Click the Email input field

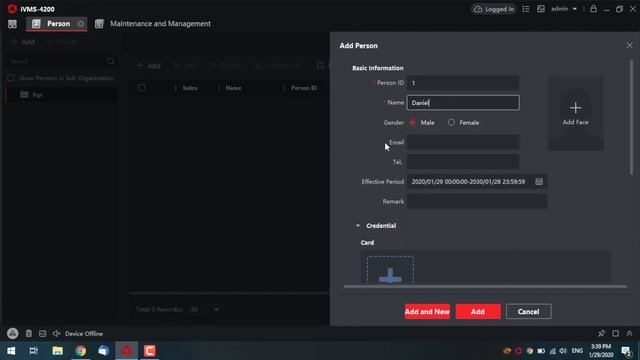(x=463, y=142)
